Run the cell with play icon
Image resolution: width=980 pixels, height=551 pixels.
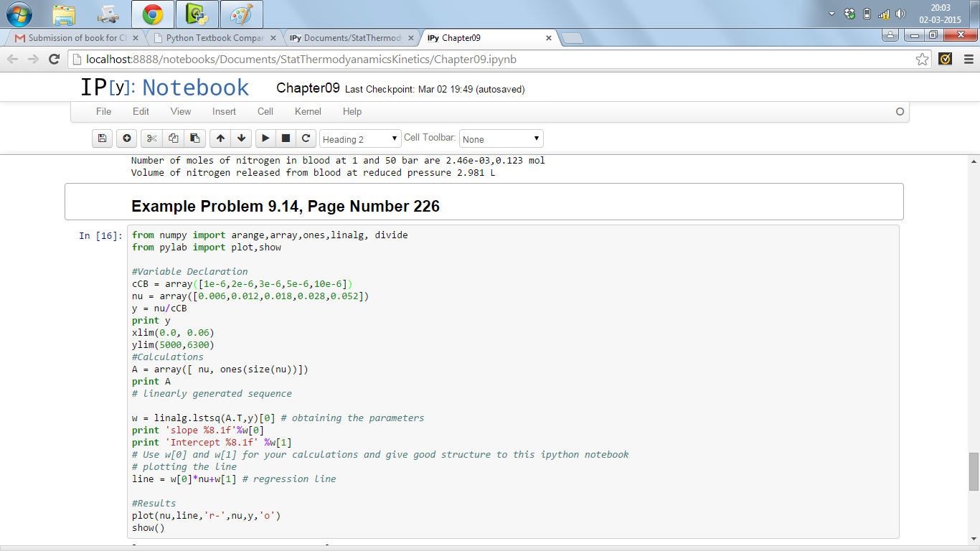265,138
